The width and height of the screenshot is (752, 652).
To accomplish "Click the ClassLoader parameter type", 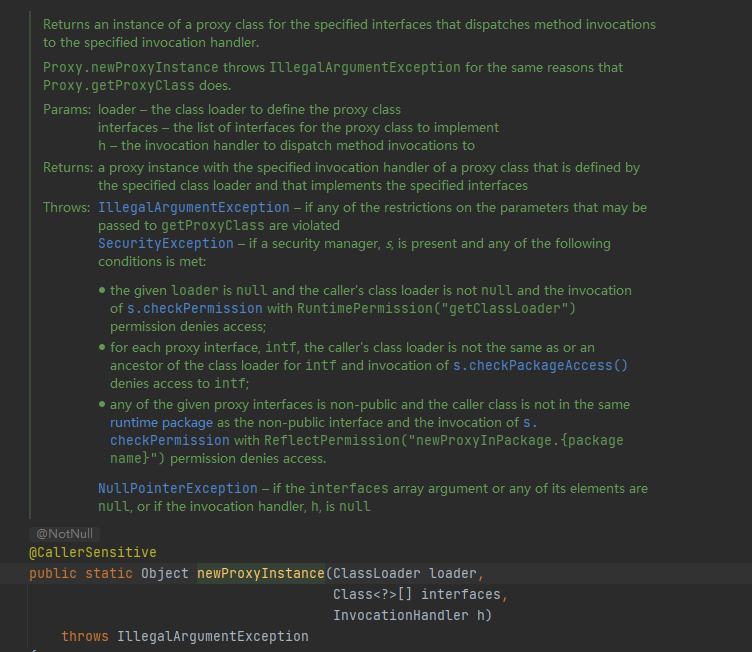I will (x=377, y=573).
